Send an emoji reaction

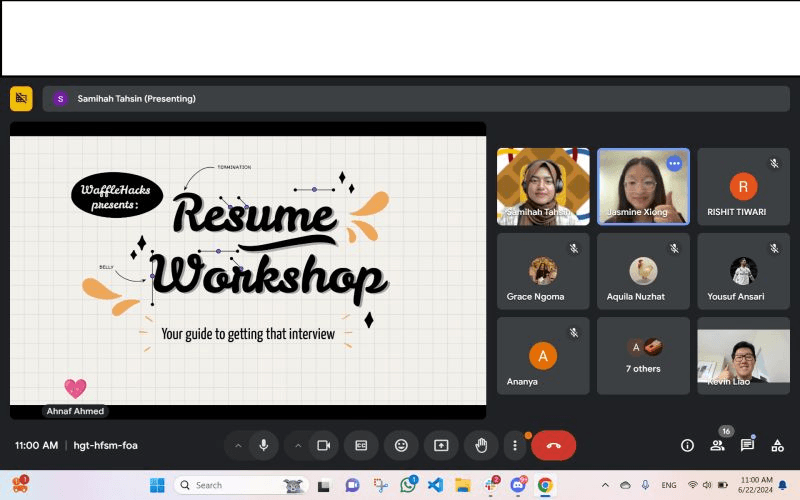[401, 445]
